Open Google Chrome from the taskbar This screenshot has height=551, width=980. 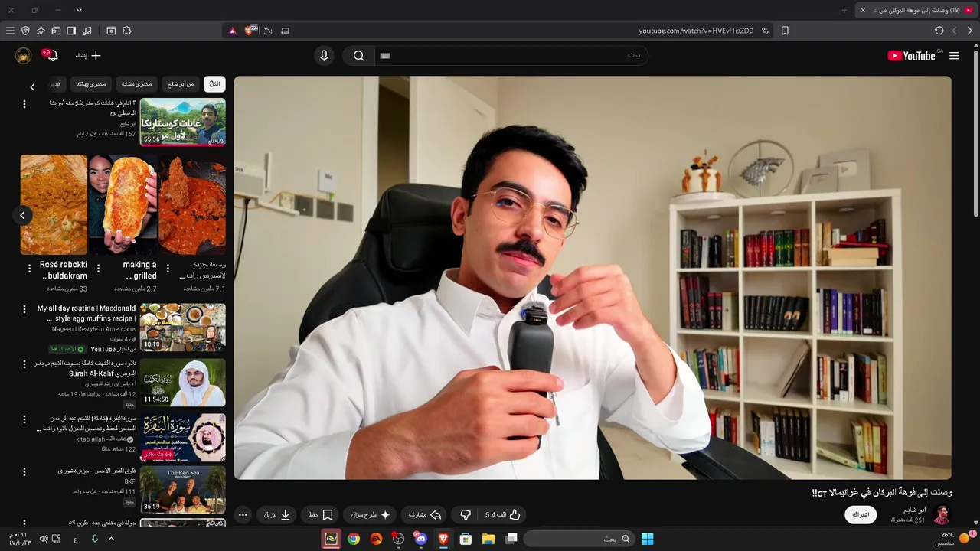tap(354, 539)
